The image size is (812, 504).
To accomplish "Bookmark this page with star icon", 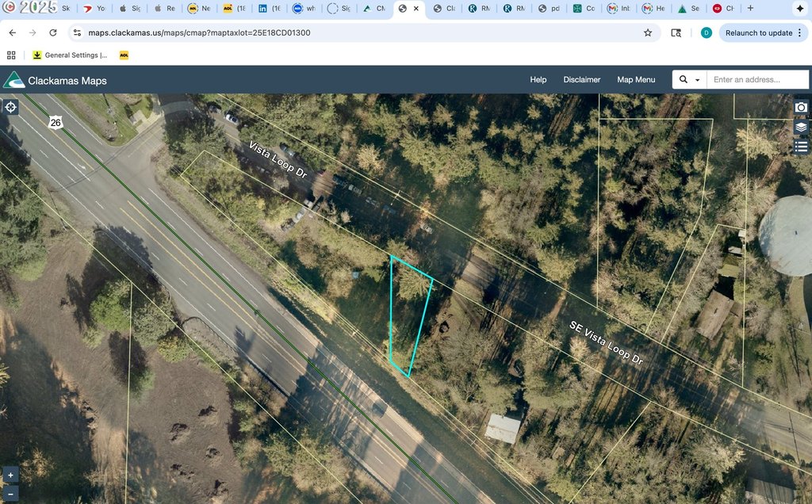I will [648, 32].
